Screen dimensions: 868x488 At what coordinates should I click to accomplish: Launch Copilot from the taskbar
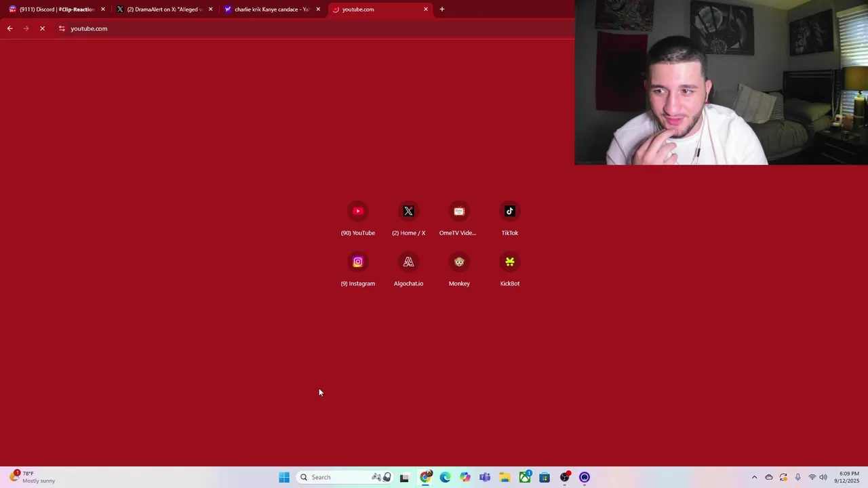tap(465, 477)
